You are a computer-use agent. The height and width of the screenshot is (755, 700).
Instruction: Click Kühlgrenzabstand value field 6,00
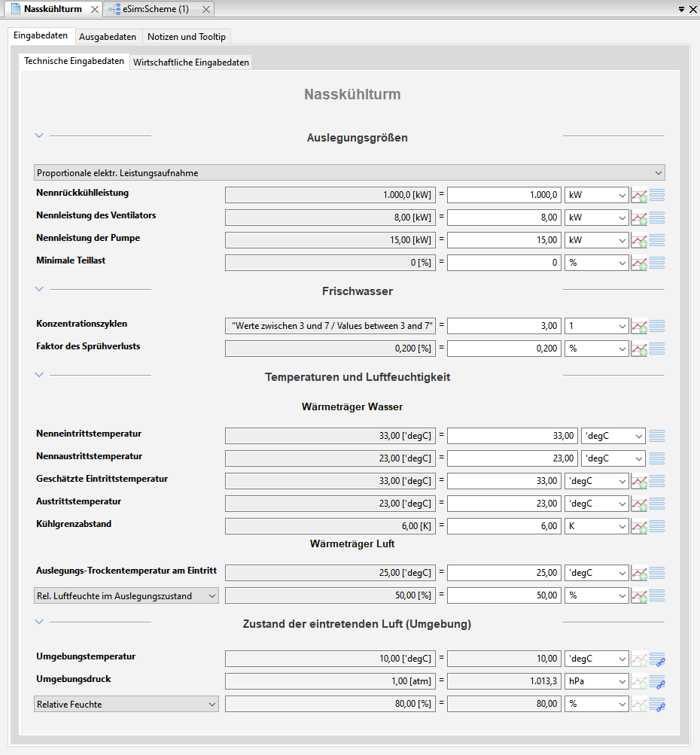(x=504, y=526)
